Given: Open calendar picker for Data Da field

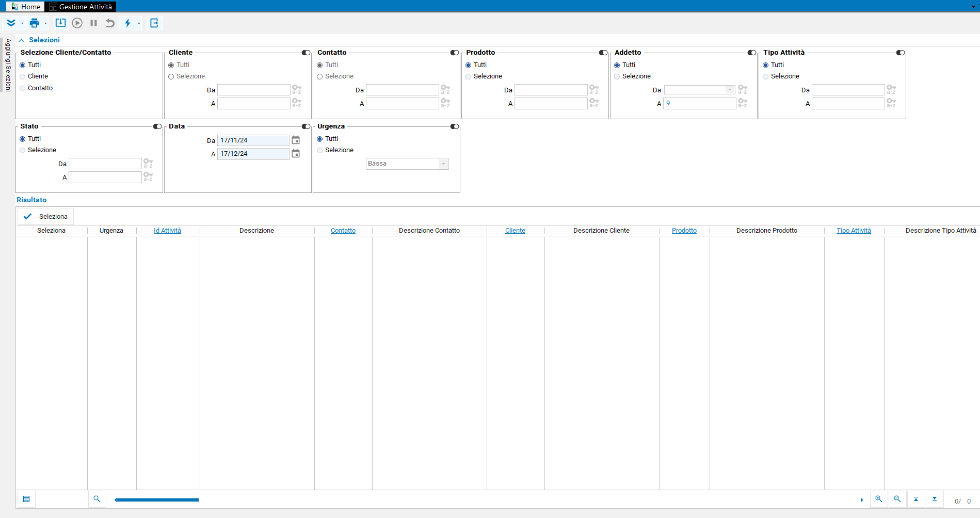Looking at the screenshot, I should click(296, 140).
